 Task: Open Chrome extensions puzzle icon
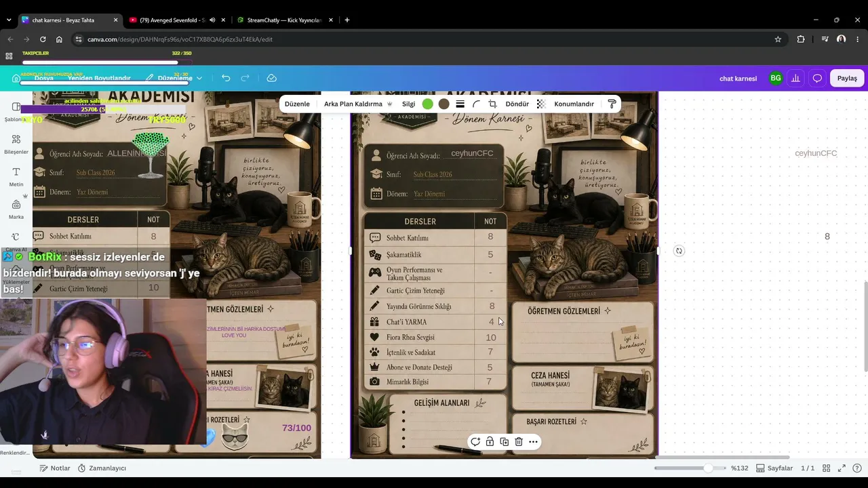point(801,39)
